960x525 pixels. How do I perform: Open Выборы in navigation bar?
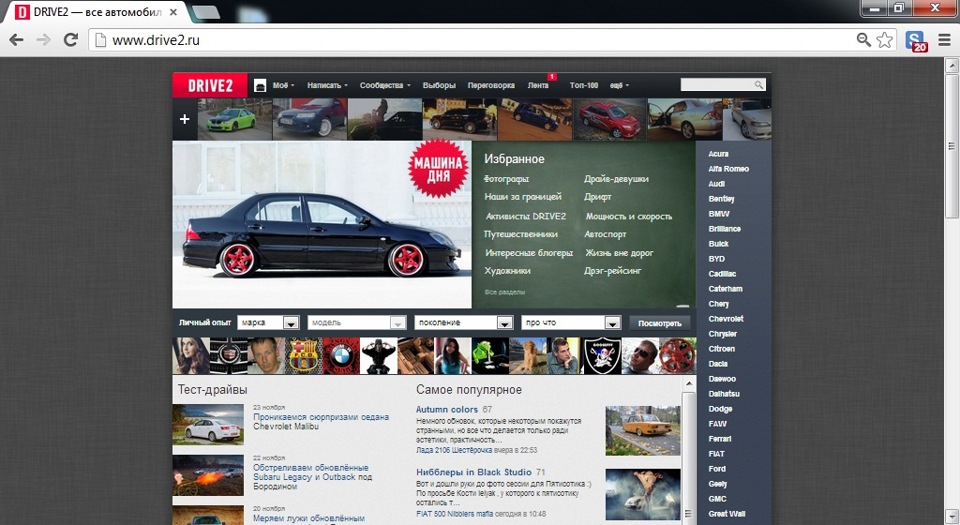coord(439,86)
